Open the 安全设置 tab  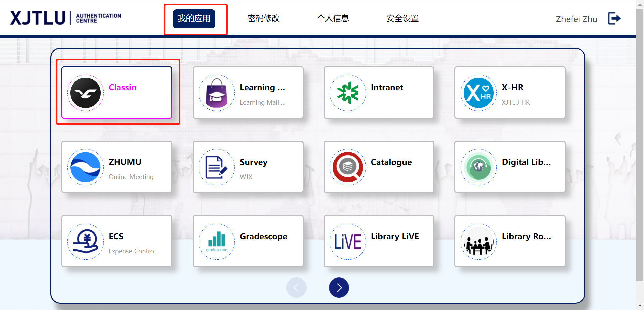(x=402, y=19)
